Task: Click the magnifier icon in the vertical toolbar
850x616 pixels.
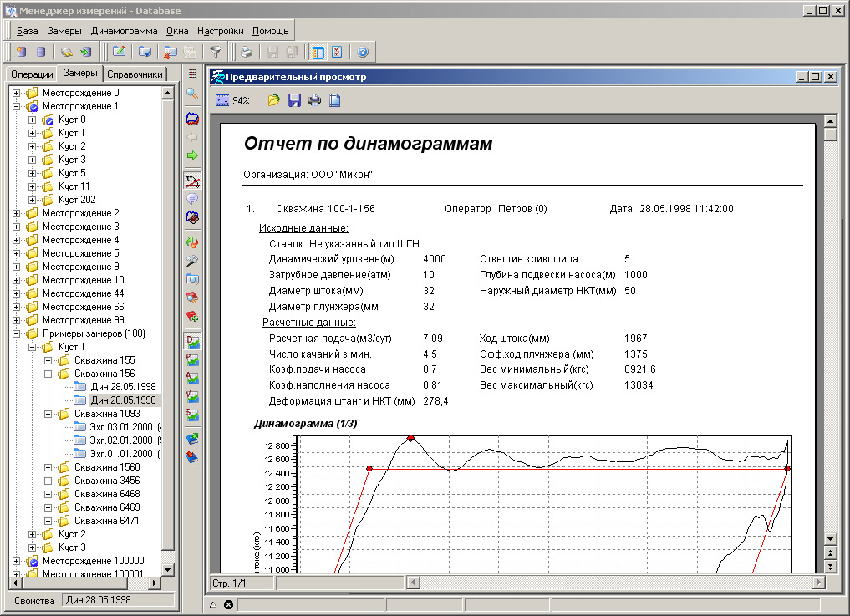Action: (192, 94)
